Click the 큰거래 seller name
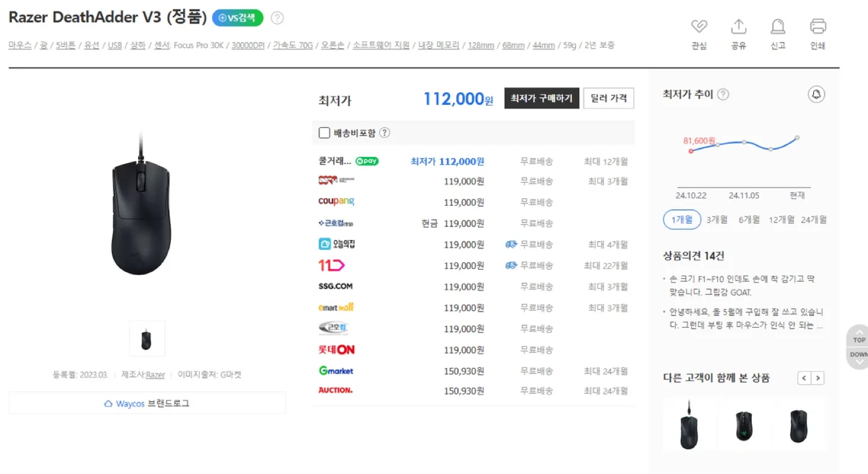Viewport: 868px width, 474px height. pyautogui.click(x=335, y=161)
